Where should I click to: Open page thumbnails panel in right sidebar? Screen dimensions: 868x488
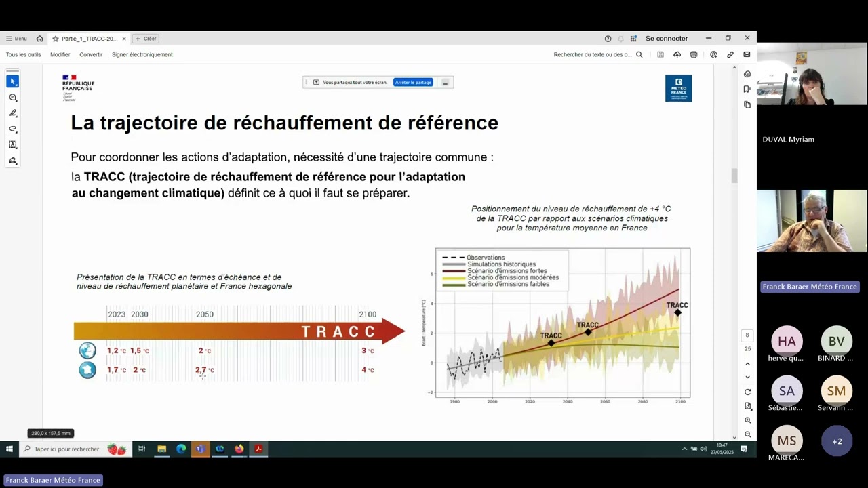coord(747,104)
